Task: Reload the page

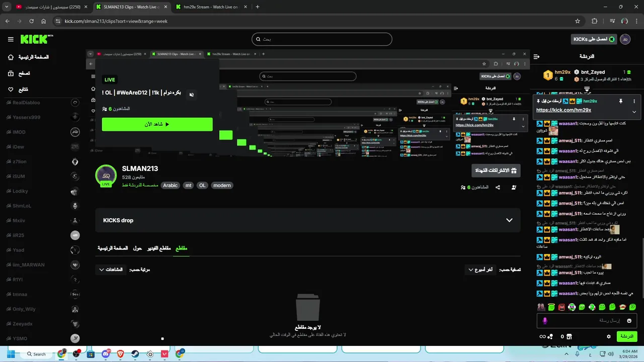Action: coord(31,21)
